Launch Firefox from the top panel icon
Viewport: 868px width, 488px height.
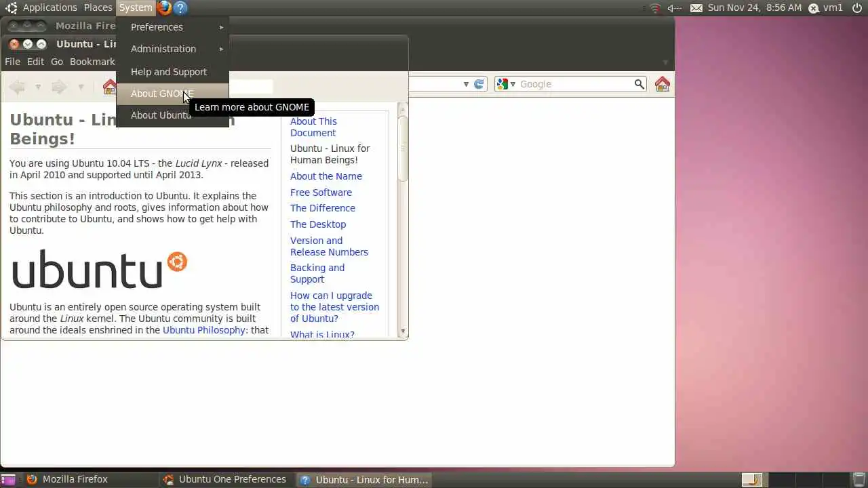pos(164,8)
